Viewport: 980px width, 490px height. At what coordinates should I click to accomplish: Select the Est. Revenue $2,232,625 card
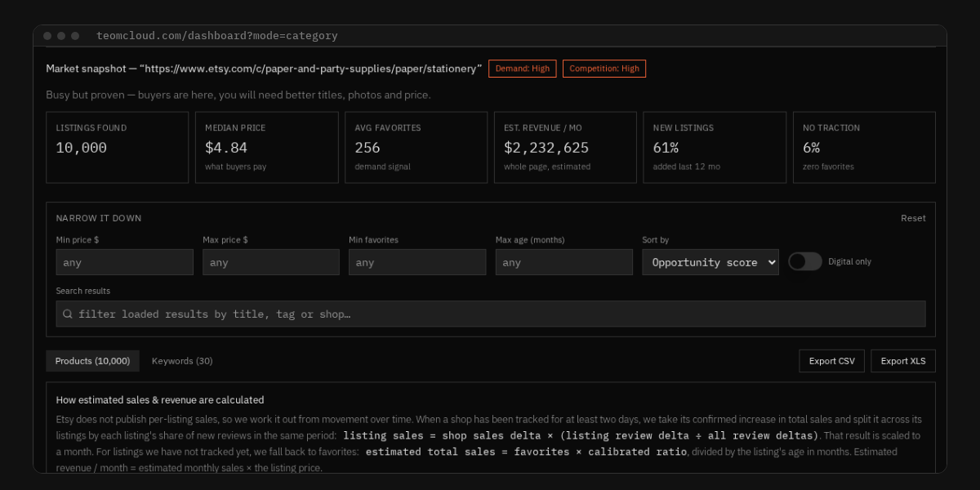(565, 147)
